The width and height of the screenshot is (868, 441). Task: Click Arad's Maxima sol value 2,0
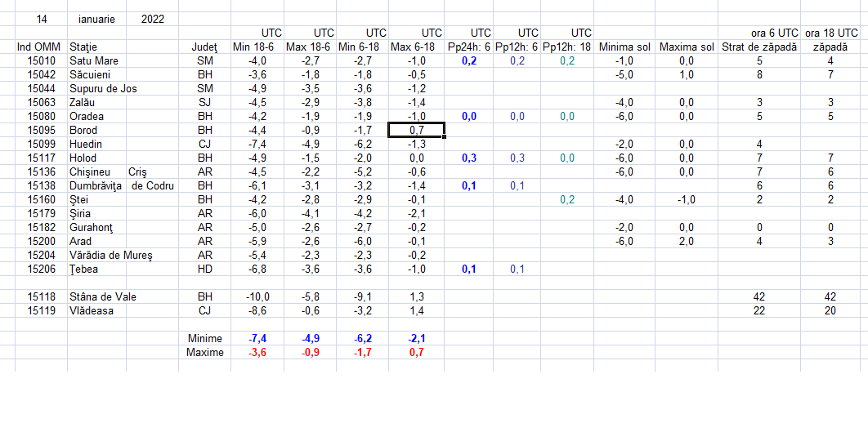point(687,241)
